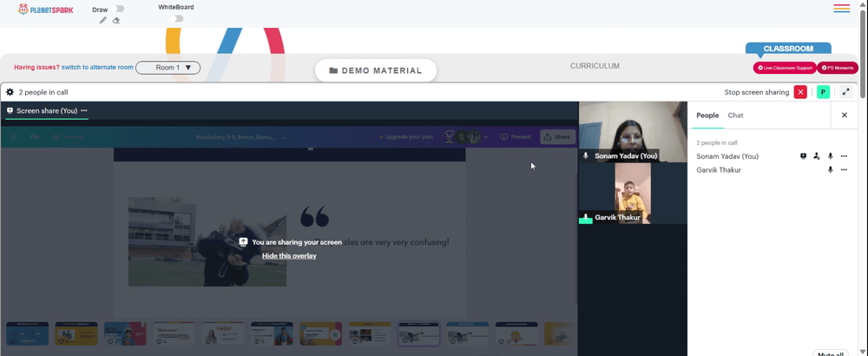Switch to alternate room link

tap(97, 68)
